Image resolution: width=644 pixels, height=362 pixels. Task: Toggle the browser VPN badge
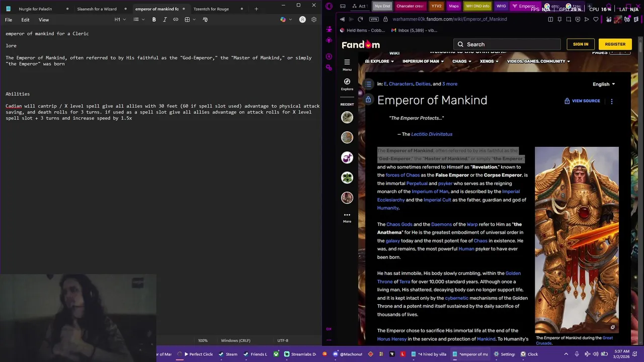click(x=373, y=19)
